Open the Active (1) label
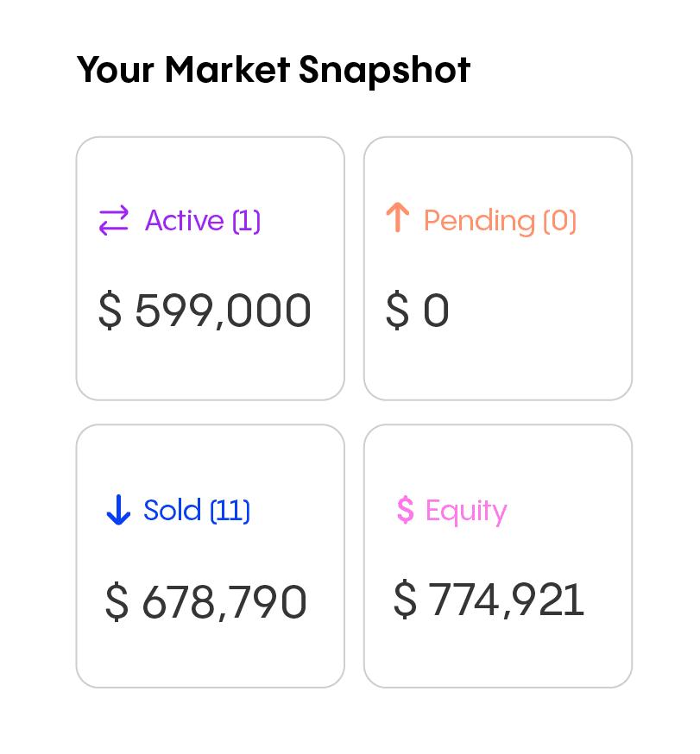 (203, 221)
